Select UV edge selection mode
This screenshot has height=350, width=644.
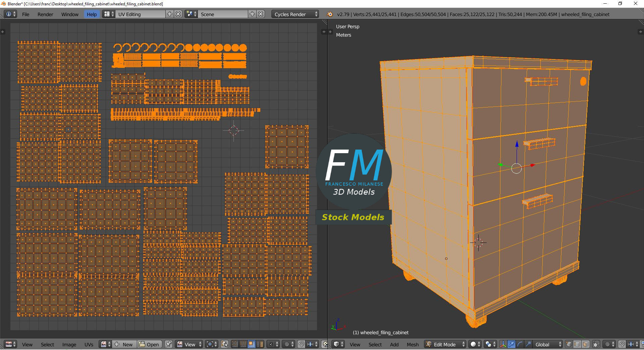(243, 344)
